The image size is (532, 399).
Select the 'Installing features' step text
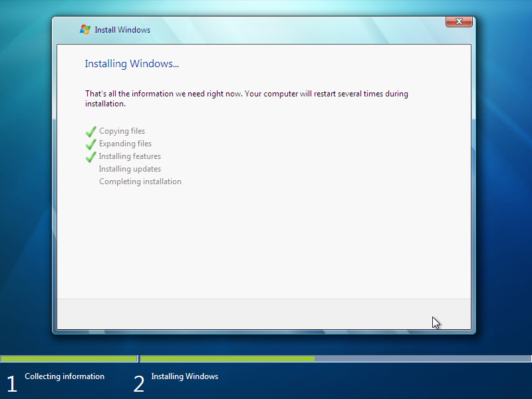[130, 156]
